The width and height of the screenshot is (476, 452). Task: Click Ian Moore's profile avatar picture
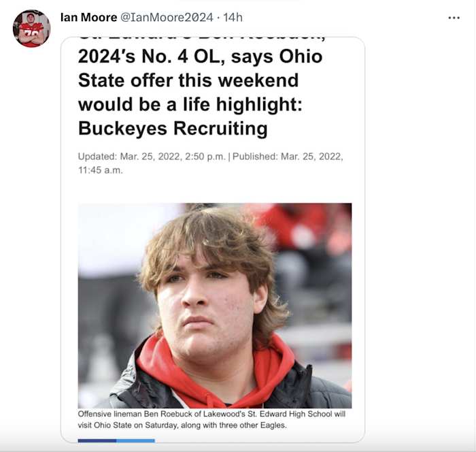click(x=31, y=29)
